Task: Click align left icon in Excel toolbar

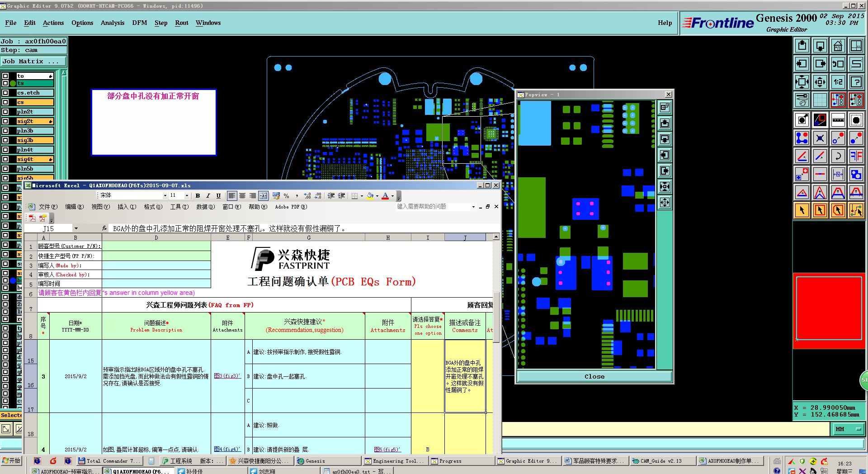Action: (x=231, y=196)
